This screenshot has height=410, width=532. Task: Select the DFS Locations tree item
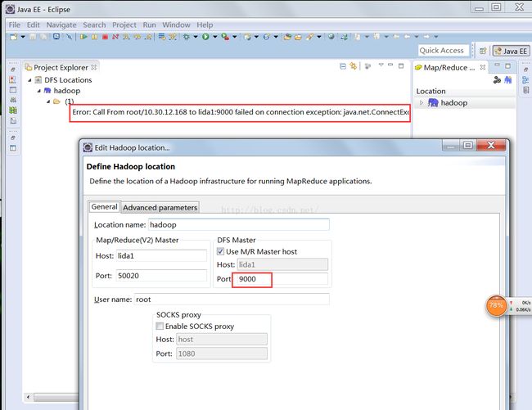68,80
